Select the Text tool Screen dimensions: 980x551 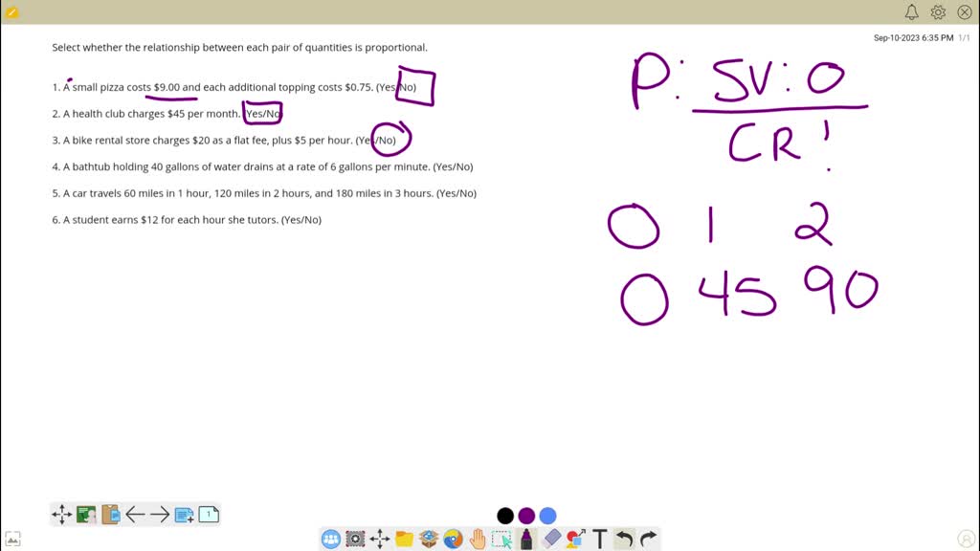(x=600, y=539)
